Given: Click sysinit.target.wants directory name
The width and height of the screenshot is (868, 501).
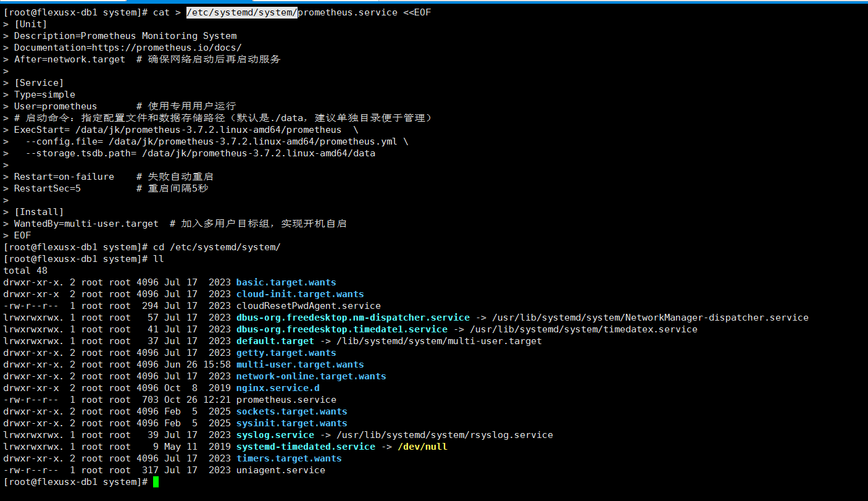Looking at the screenshot, I should [x=292, y=423].
